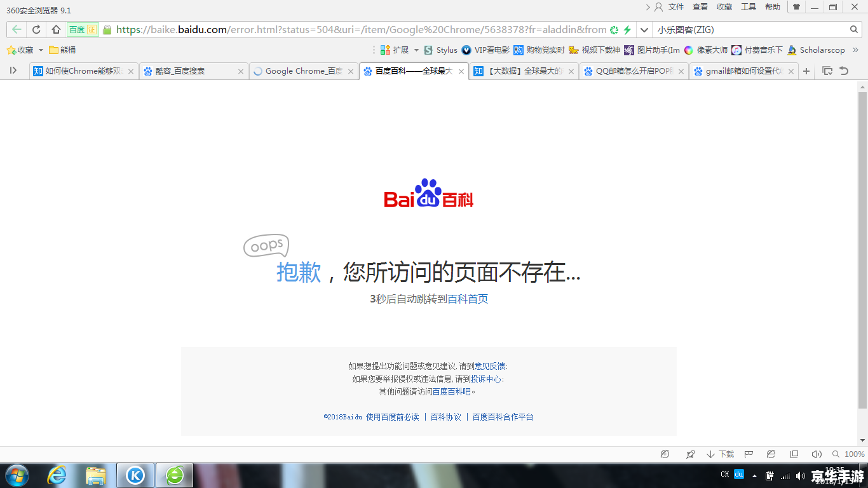The image size is (868, 488).
Task: Open the tab list window icon
Action: [x=827, y=71]
